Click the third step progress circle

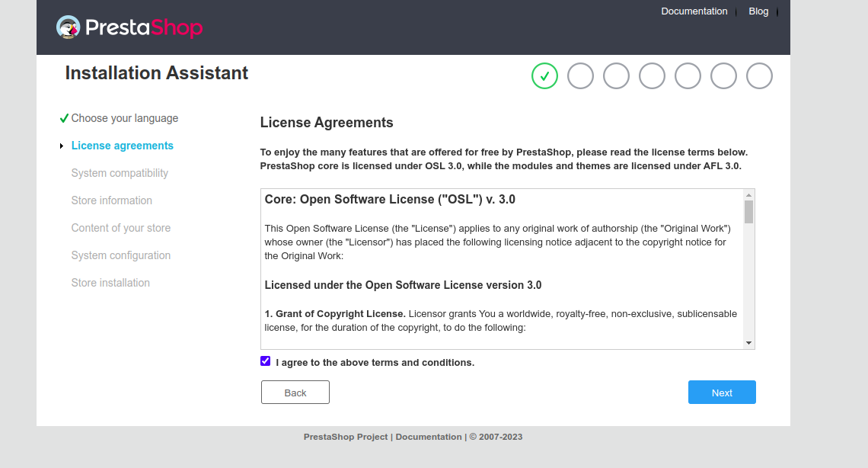(x=616, y=76)
